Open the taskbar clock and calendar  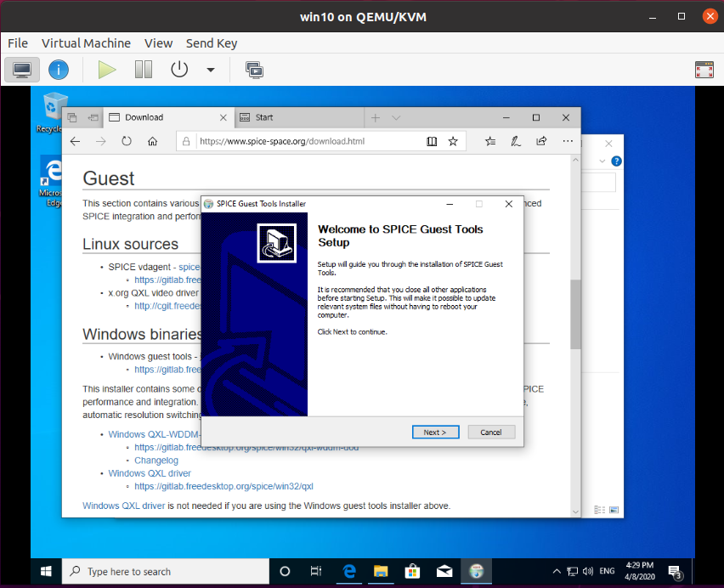[640, 571]
